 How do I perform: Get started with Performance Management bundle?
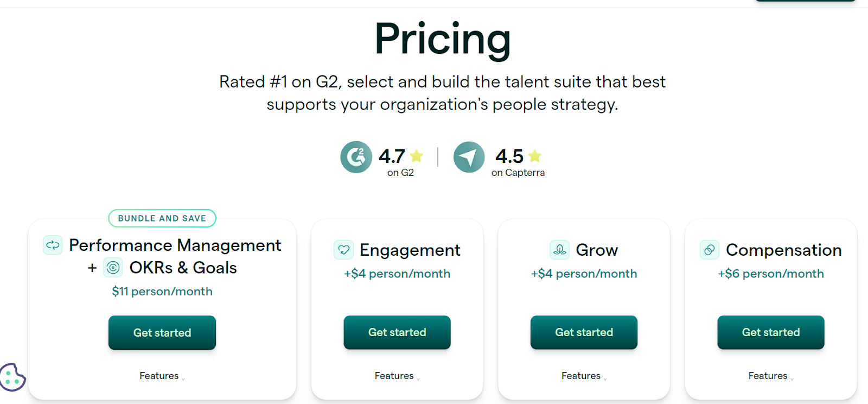(162, 333)
